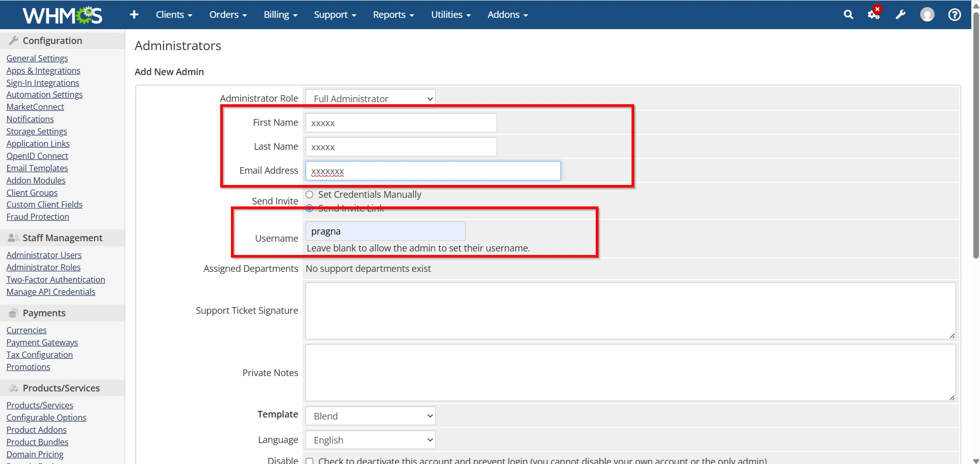Open Notifications link in sidebar
Image resolution: width=980 pixels, height=464 pixels.
pos(30,119)
